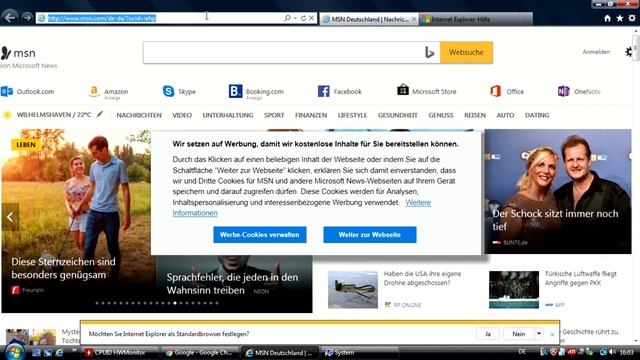The width and height of the screenshot is (640, 360).
Task: Click Nein in notification bar
Action: coord(519,334)
